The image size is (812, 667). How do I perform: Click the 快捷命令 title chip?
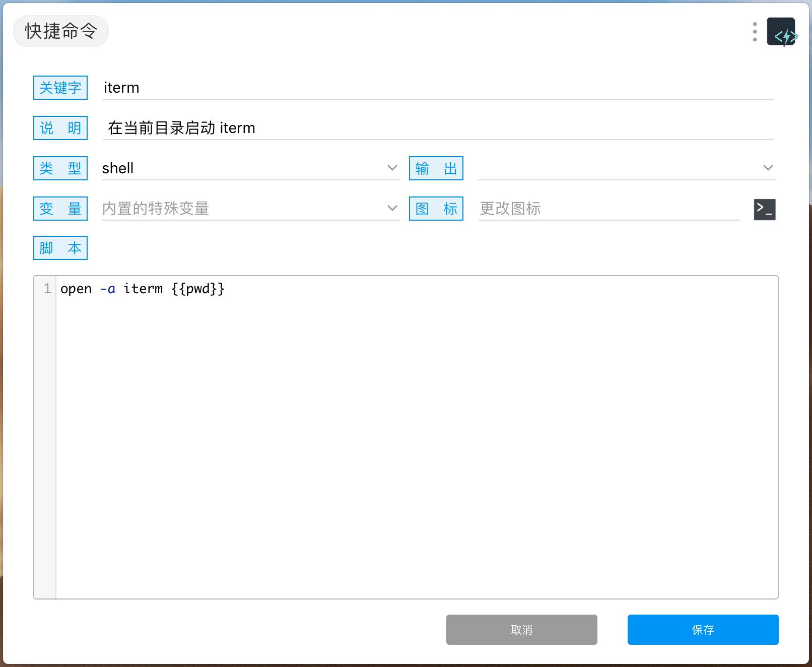(61, 31)
